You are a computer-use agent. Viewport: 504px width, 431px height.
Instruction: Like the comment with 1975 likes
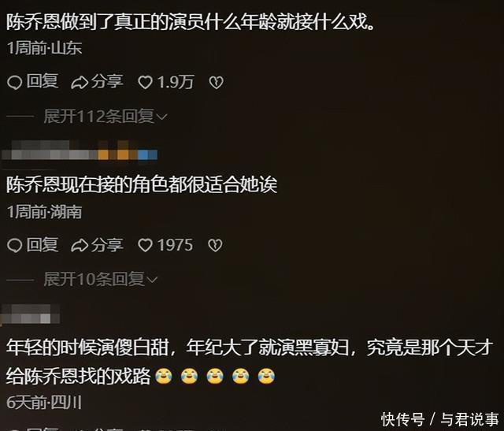(x=145, y=245)
